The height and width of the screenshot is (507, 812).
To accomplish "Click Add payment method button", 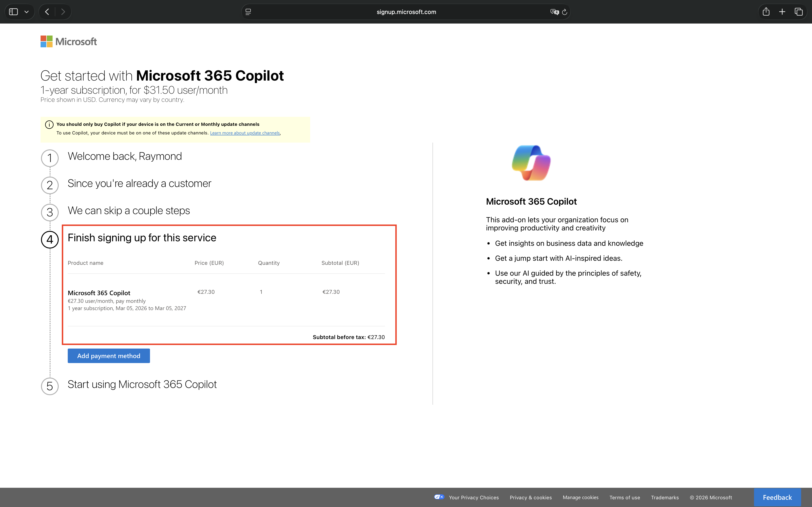I will click(x=109, y=356).
